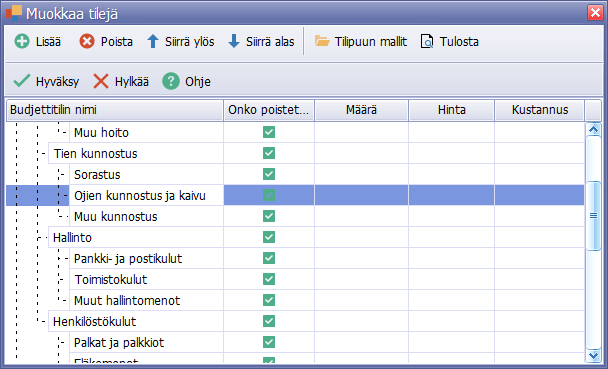
Task: Click the Hinta cell for Hallinto
Action: click(451, 237)
